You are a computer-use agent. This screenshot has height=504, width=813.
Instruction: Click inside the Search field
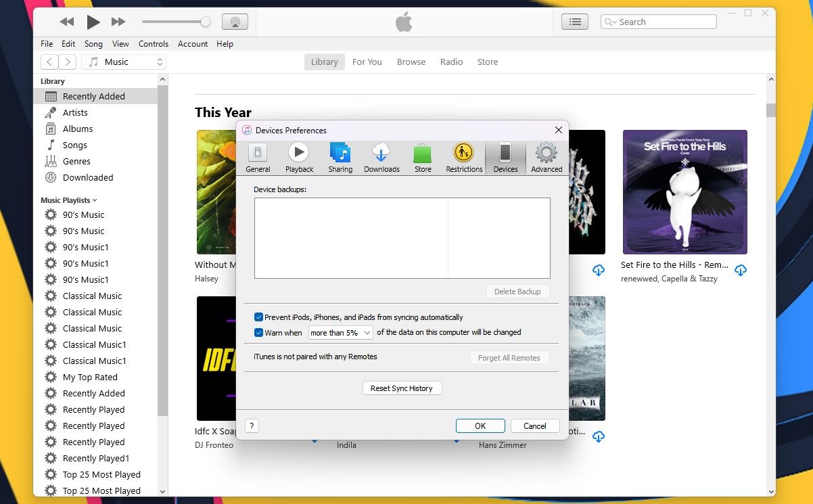pos(658,21)
